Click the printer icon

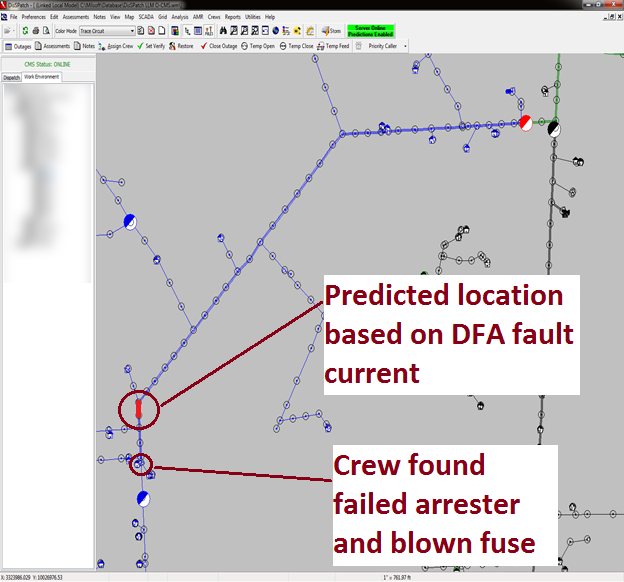pyautogui.click(x=36, y=31)
